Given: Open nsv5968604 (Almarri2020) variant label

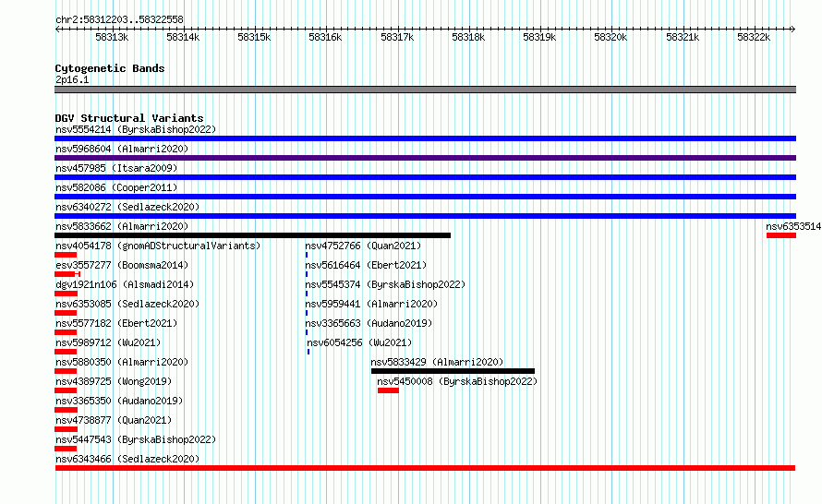Looking at the screenshot, I should tap(122, 149).
